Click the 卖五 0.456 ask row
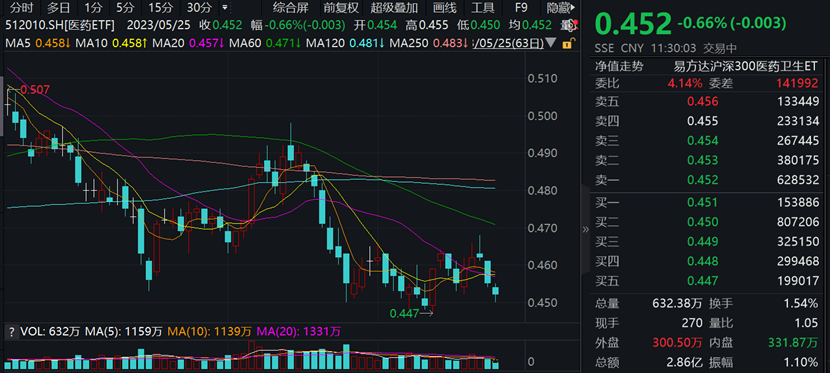 tap(707, 102)
